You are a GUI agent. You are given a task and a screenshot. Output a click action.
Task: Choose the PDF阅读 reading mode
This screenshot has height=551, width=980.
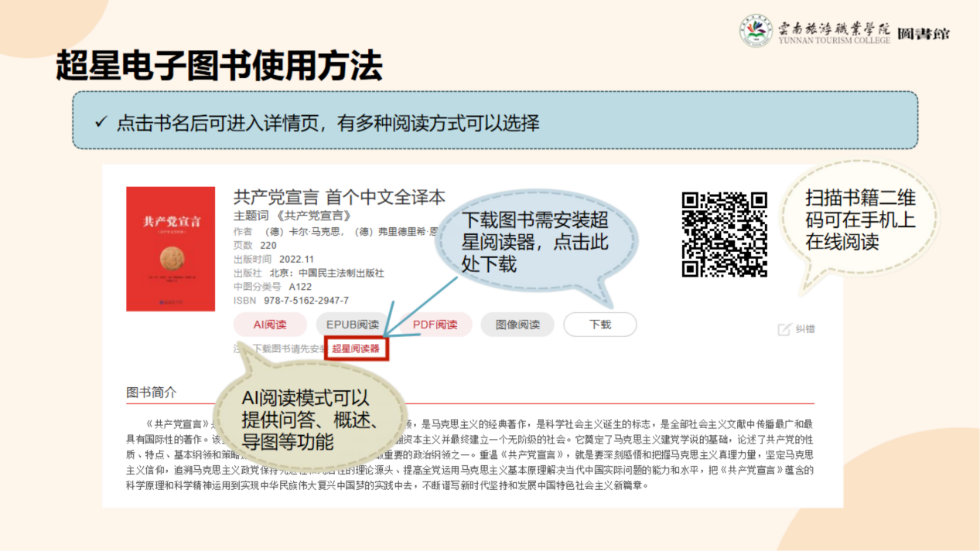point(435,325)
